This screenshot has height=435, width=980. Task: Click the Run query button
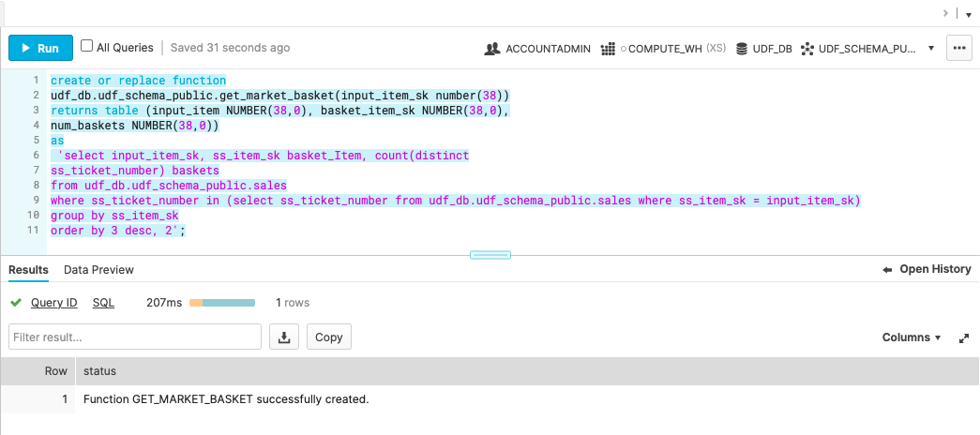[39, 48]
